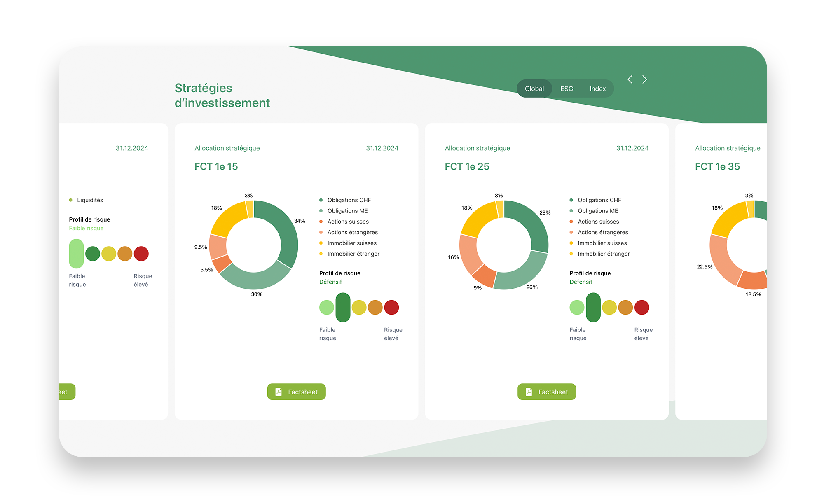824x504 pixels.
Task: Click Actions suisses legend in FCT 1e 15
Action: tap(344, 222)
